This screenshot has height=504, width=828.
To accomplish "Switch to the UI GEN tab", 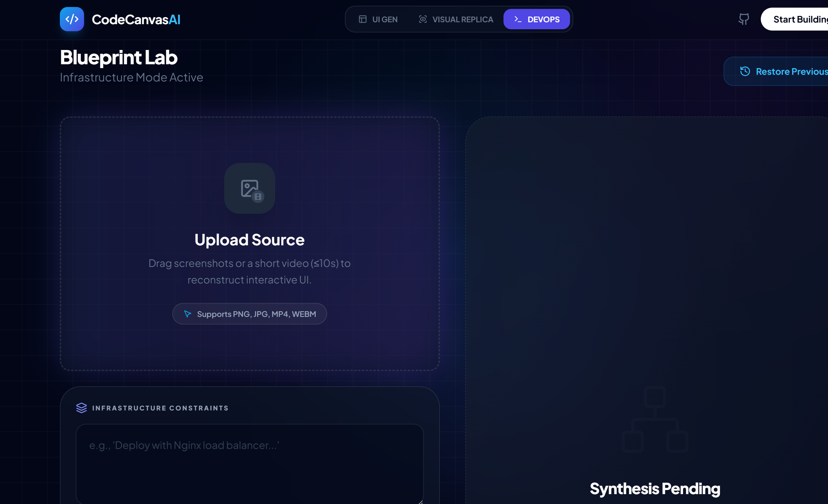I will tap(378, 19).
